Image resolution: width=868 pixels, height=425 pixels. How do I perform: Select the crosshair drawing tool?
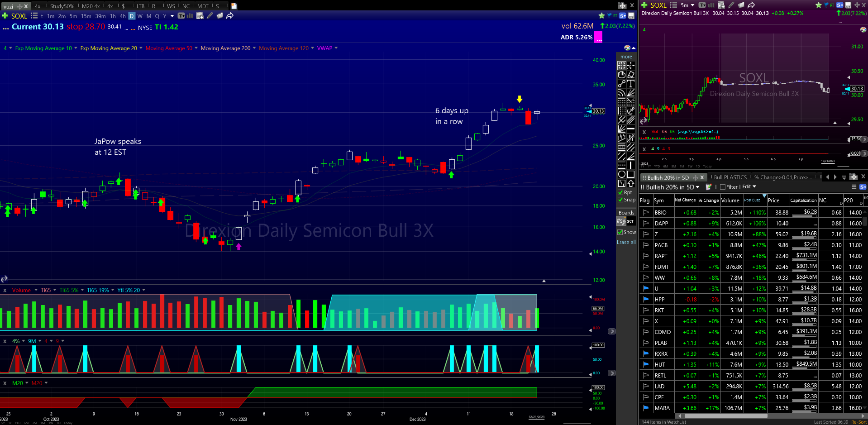[x=631, y=66]
